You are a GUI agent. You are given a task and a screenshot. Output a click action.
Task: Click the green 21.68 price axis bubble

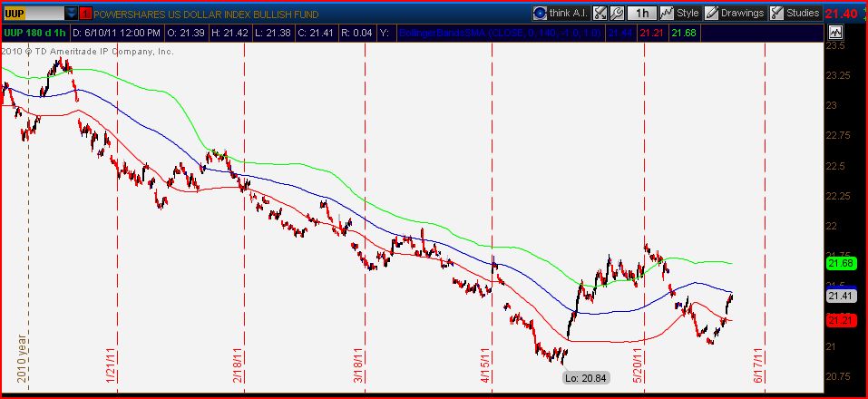tap(841, 263)
